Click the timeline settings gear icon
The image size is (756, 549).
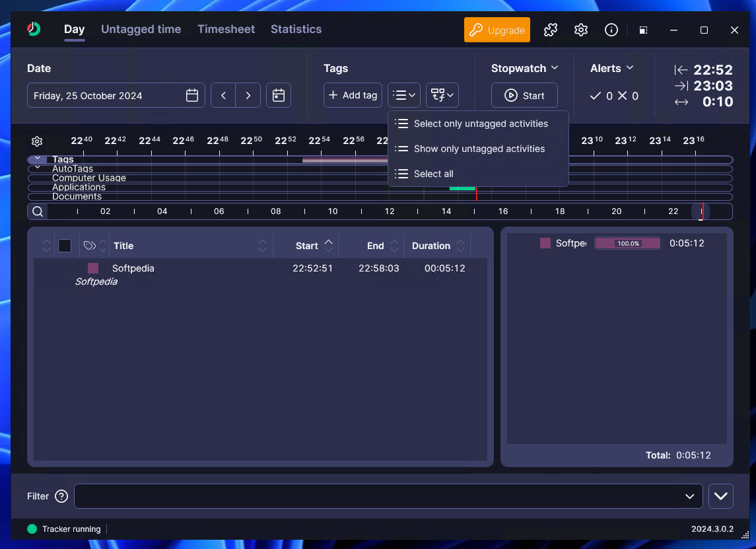[37, 141]
